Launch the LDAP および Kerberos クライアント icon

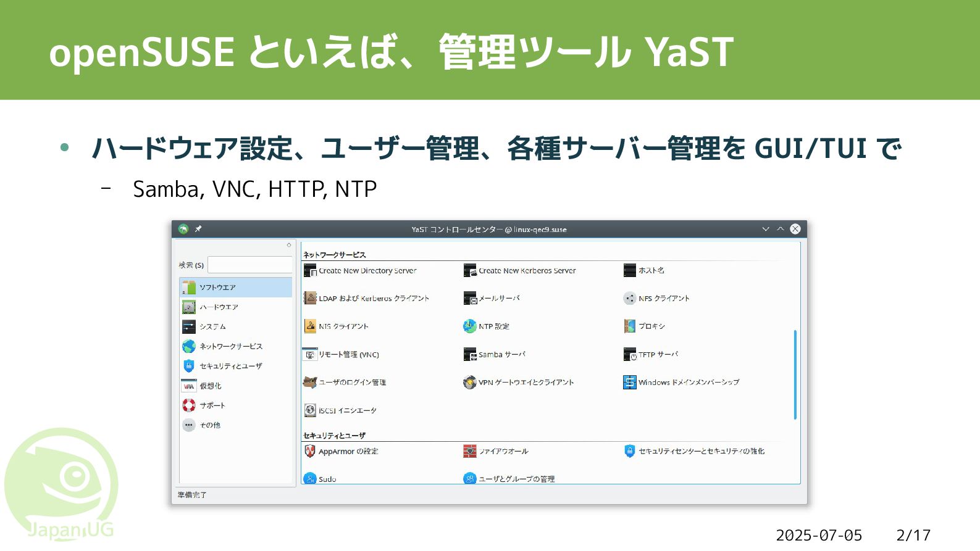point(310,298)
